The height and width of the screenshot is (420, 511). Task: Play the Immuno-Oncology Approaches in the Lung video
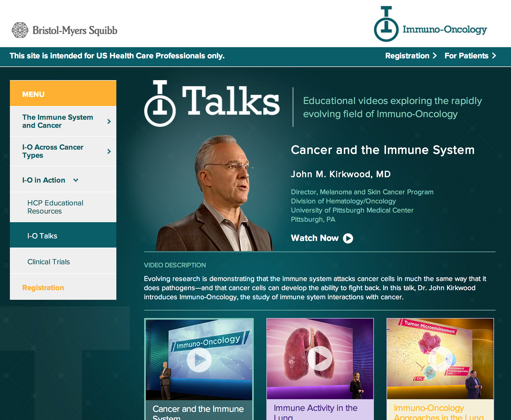(x=440, y=358)
